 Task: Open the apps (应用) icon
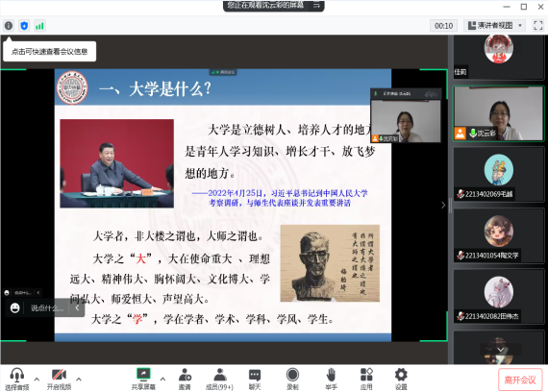[x=366, y=379]
